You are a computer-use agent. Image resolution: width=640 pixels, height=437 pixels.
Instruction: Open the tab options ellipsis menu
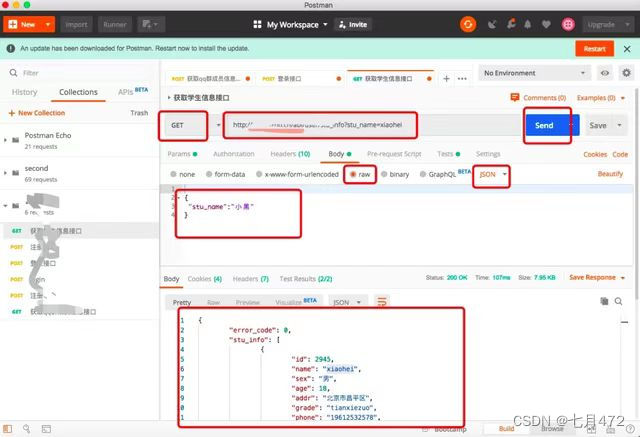point(462,79)
